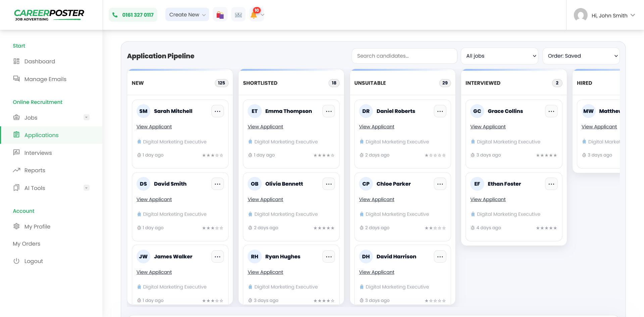This screenshot has height=317, width=644.
Task: Click James Walker's name
Action: tap(173, 257)
